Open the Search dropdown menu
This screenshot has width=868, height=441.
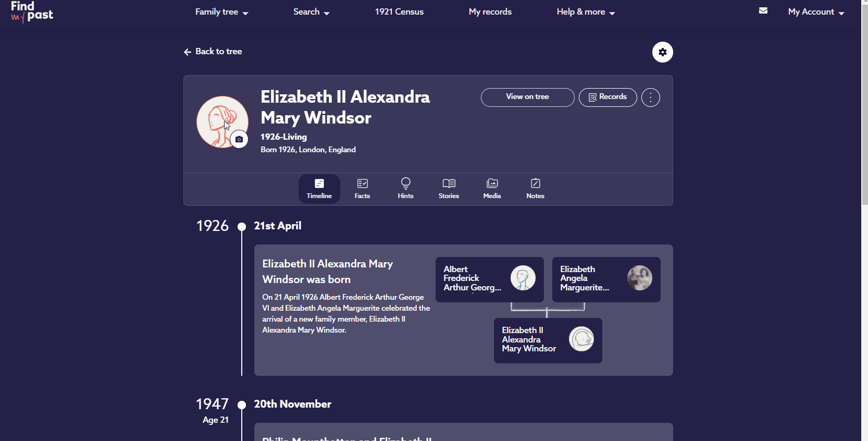(x=311, y=11)
